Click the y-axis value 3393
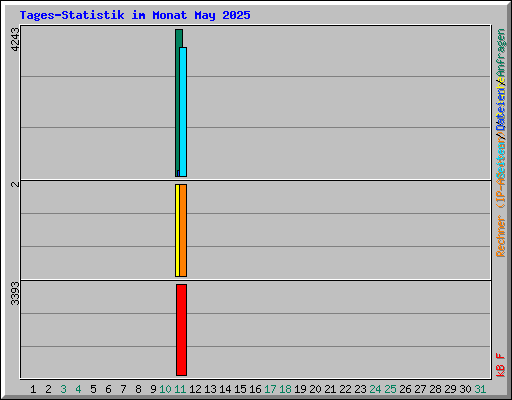The width and height of the screenshot is (512, 400). tap(15, 293)
